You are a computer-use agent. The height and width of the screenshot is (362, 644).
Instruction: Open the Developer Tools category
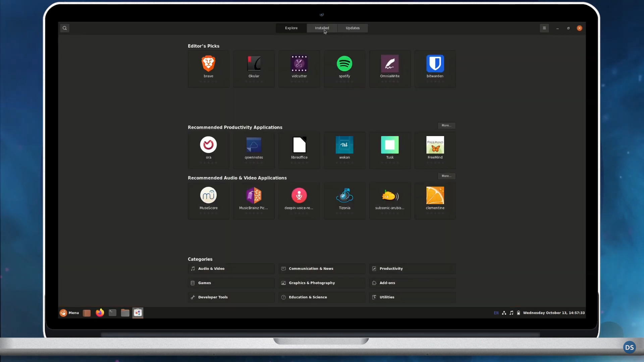click(x=231, y=297)
